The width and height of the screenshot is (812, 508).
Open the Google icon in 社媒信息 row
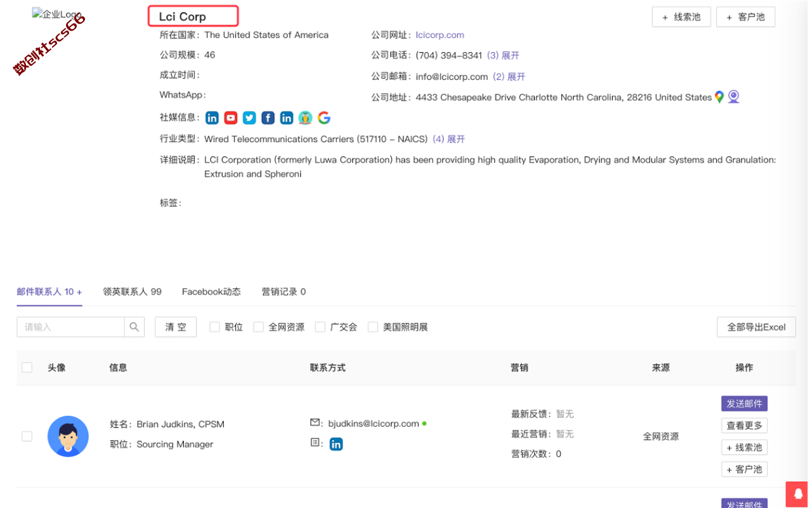[x=324, y=118]
